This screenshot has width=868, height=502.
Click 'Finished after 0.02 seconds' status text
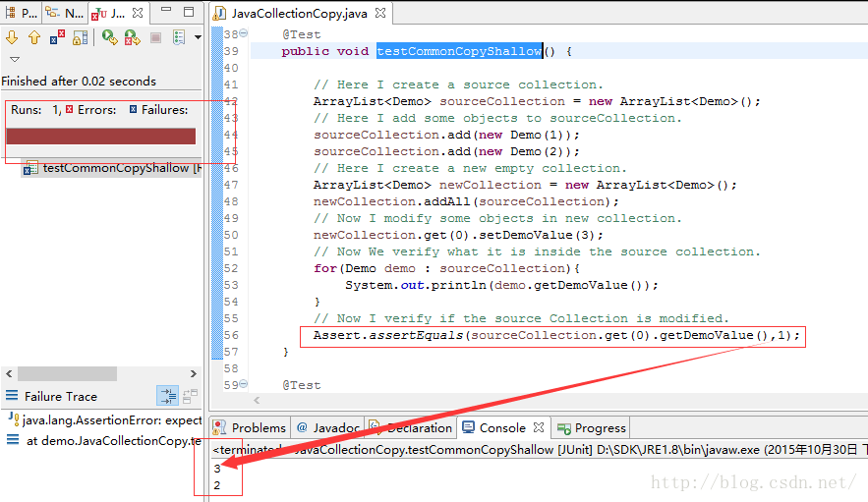[79, 81]
